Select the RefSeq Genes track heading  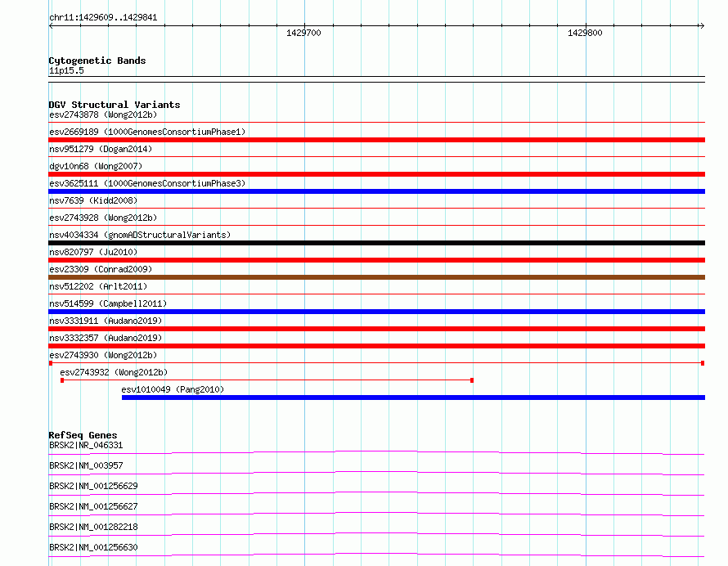(83, 435)
